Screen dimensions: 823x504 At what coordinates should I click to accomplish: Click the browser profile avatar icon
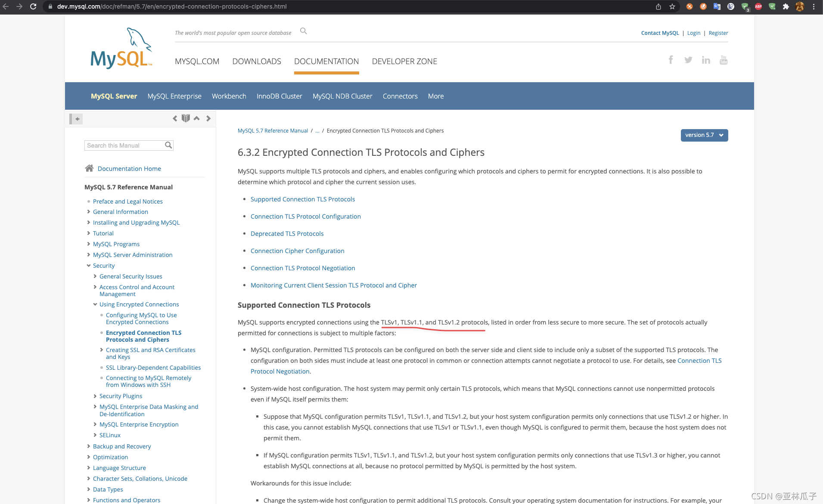point(800,6)
